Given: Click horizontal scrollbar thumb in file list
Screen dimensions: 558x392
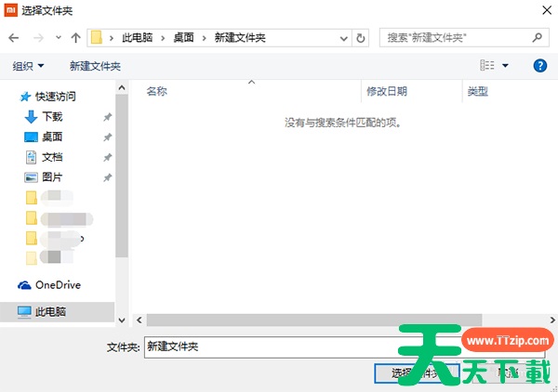Looking at the screenshot, I should click(314, 320).
